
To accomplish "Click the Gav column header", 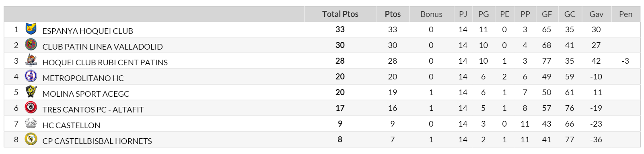I will click(596, 14).
